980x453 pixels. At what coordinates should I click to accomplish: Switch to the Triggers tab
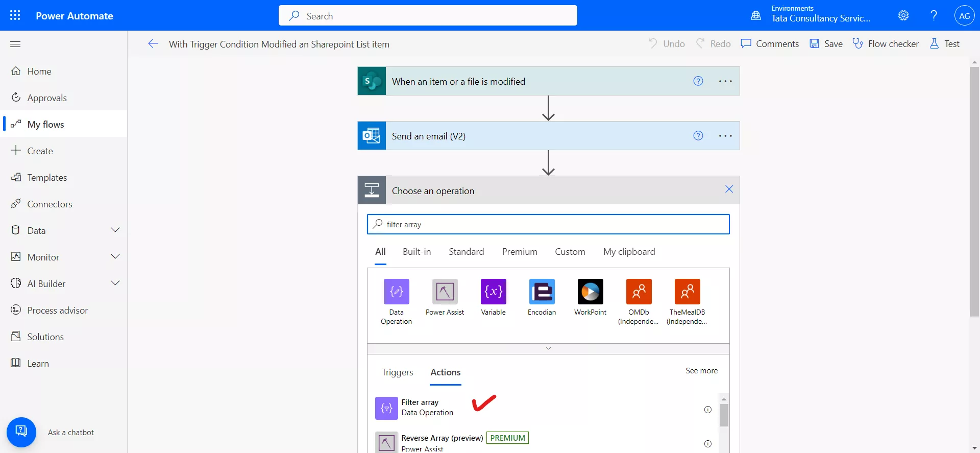[x=397, y=372]
